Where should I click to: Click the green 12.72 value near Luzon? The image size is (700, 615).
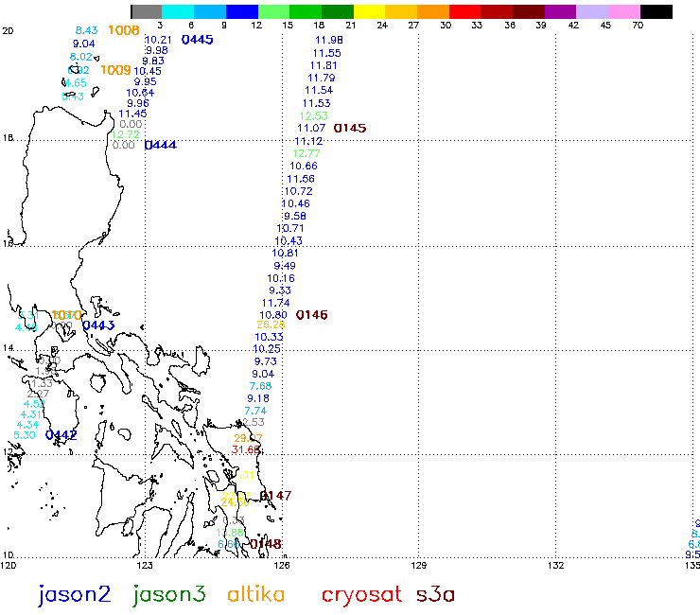(126, 134)
